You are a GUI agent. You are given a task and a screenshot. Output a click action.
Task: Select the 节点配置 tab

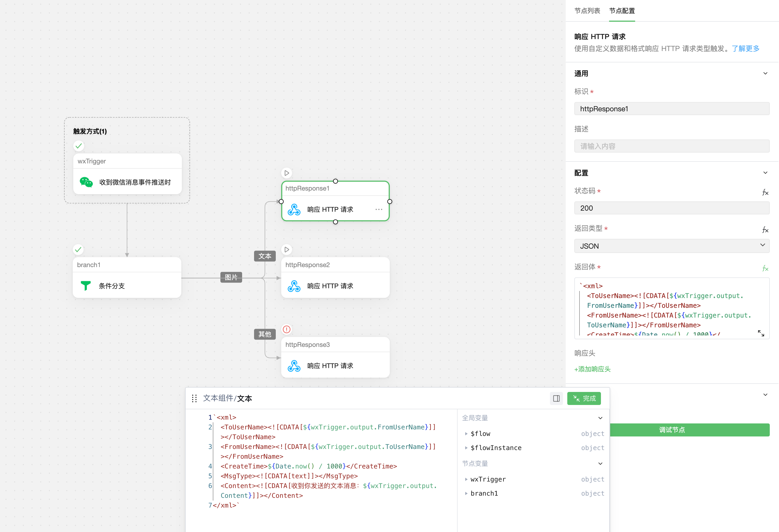(x=622, y=11)
